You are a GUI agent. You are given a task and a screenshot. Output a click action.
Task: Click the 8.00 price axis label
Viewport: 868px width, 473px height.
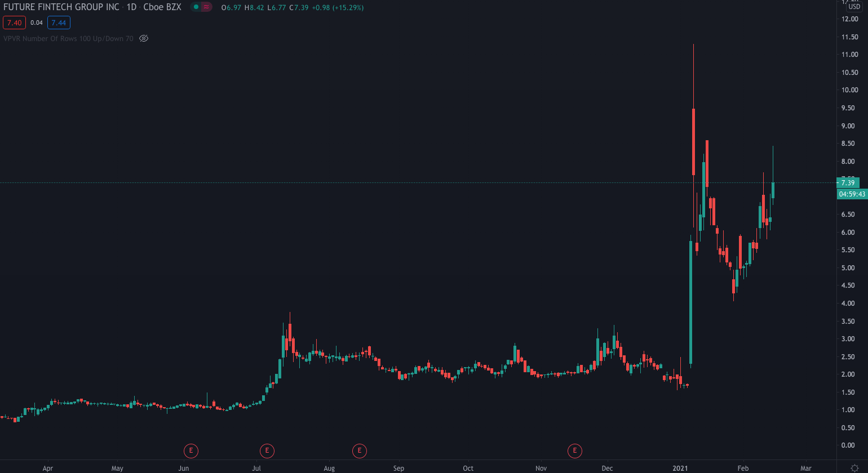pyautogui.click(x=848, y=162)
